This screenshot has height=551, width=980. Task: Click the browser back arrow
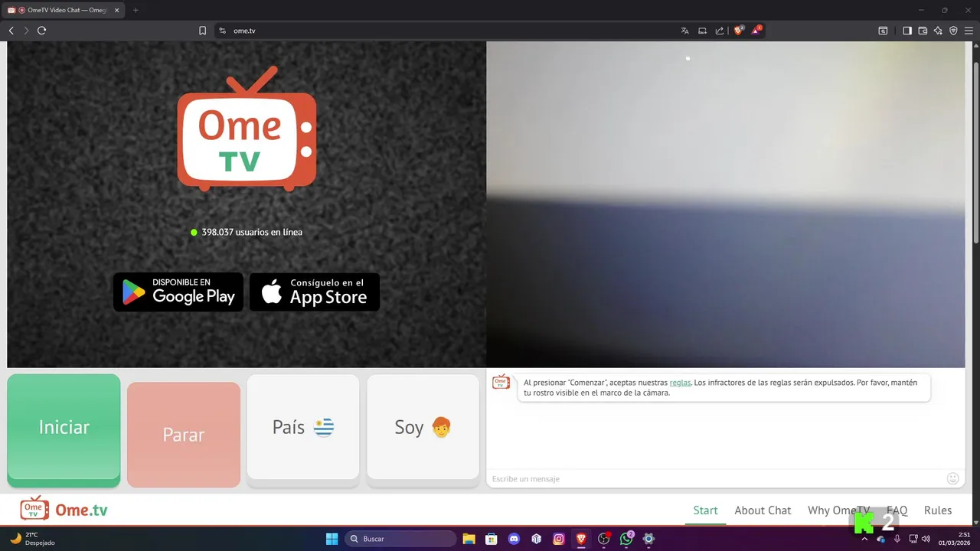(11, 31)
